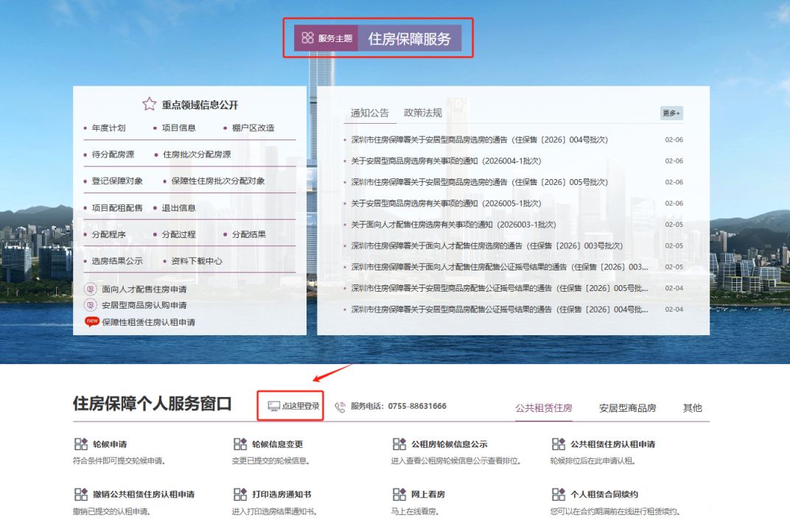This screenshot has height=532, width=790.
Task: Click the 轮候申请 service title
Action: (110, 444)
